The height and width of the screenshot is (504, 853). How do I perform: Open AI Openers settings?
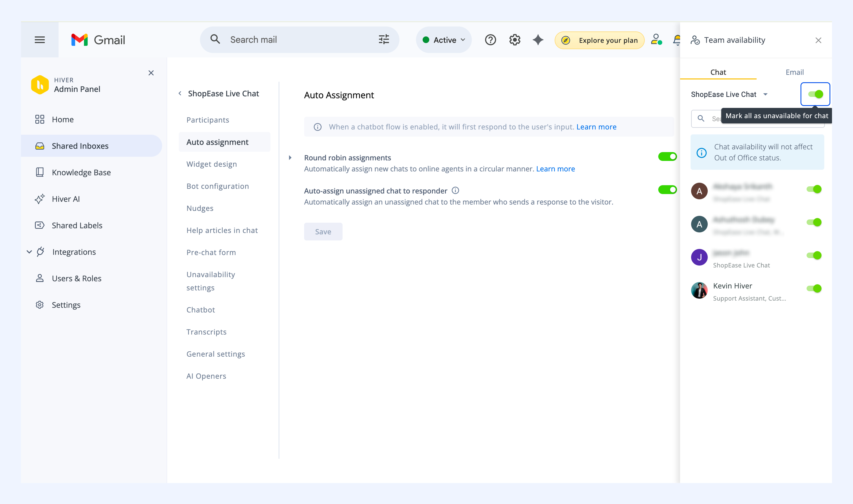206,376
